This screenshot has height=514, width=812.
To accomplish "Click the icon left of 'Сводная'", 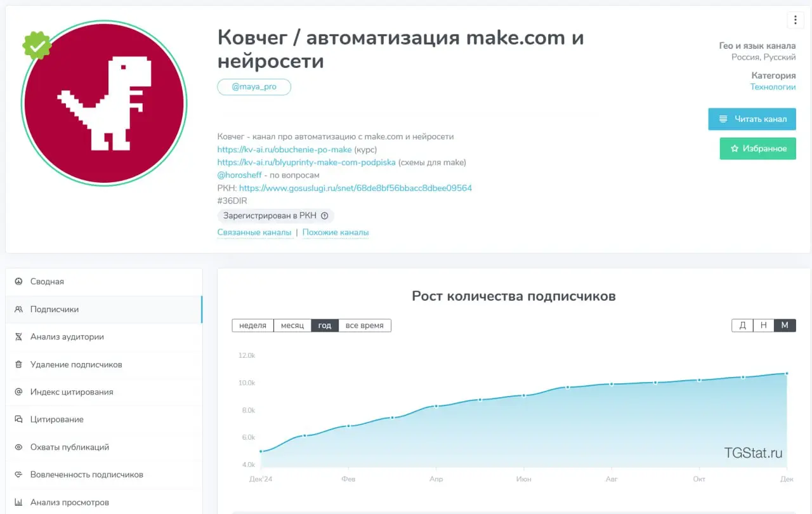I will [18, 281].
